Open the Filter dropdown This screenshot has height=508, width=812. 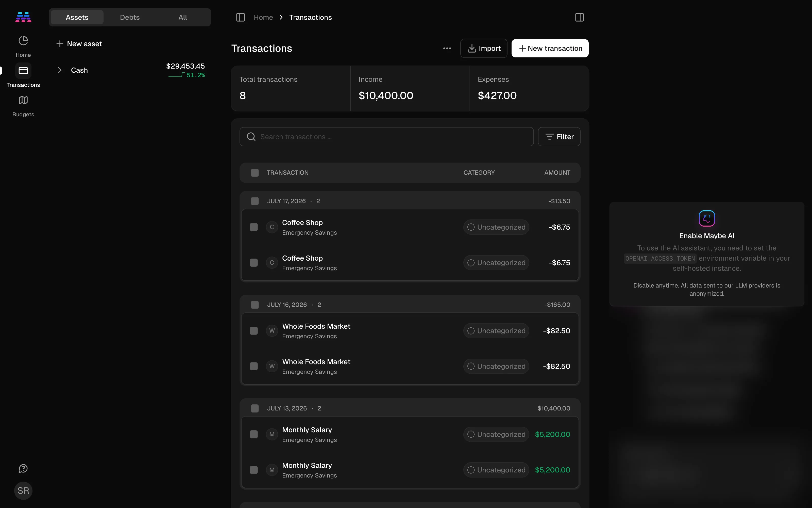click(559, 137)
